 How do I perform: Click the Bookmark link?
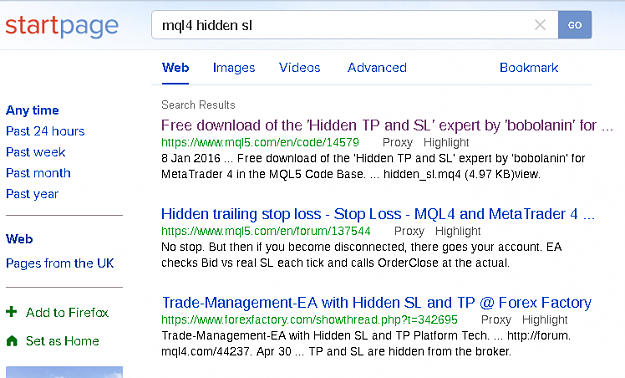(x=529, y=68)
